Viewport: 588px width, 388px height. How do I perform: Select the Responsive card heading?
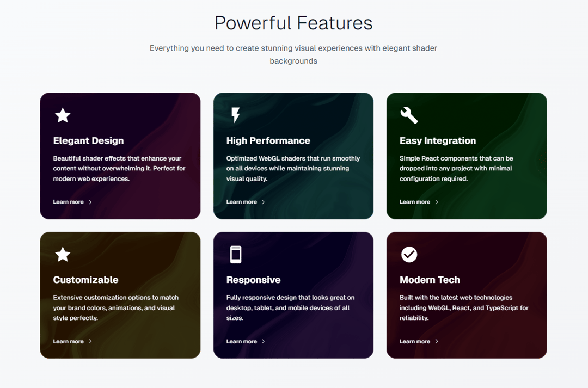pyautogui.click(x=254, y=280)
